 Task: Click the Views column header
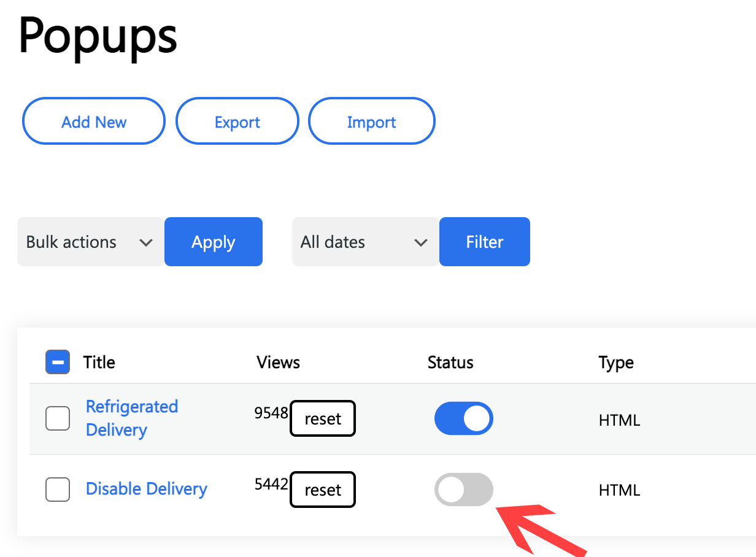click(278, 362)
